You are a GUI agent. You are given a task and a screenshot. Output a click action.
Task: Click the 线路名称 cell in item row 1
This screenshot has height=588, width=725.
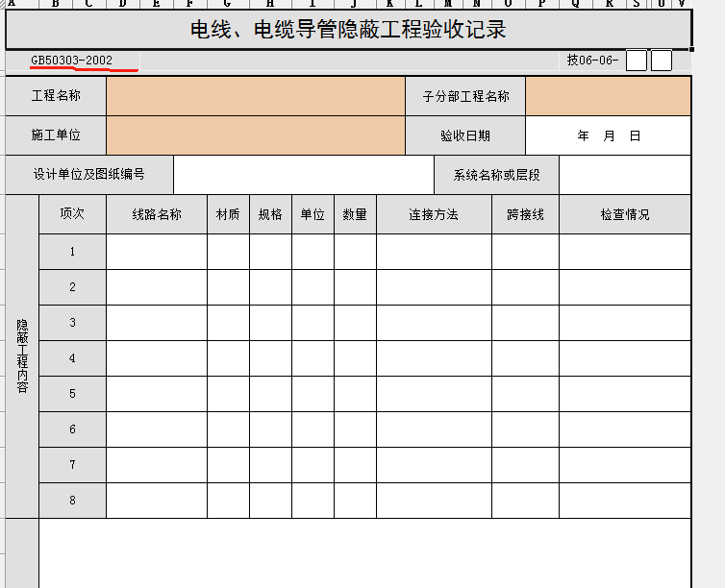(x=157, y=252)
